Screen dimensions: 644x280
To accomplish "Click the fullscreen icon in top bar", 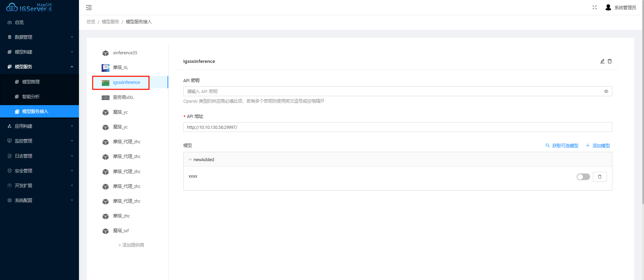I will (595, 8).
